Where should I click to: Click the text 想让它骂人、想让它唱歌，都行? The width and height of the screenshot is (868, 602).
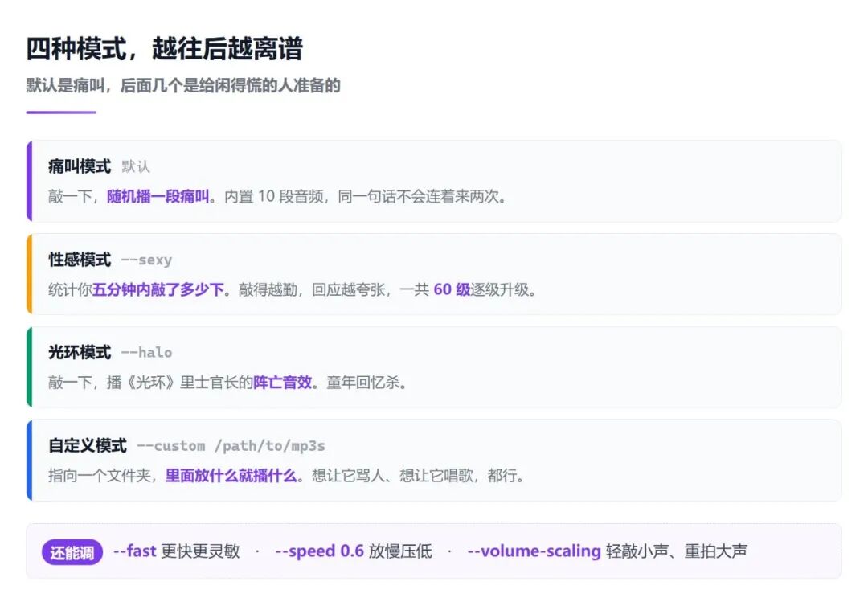(414, 476)
